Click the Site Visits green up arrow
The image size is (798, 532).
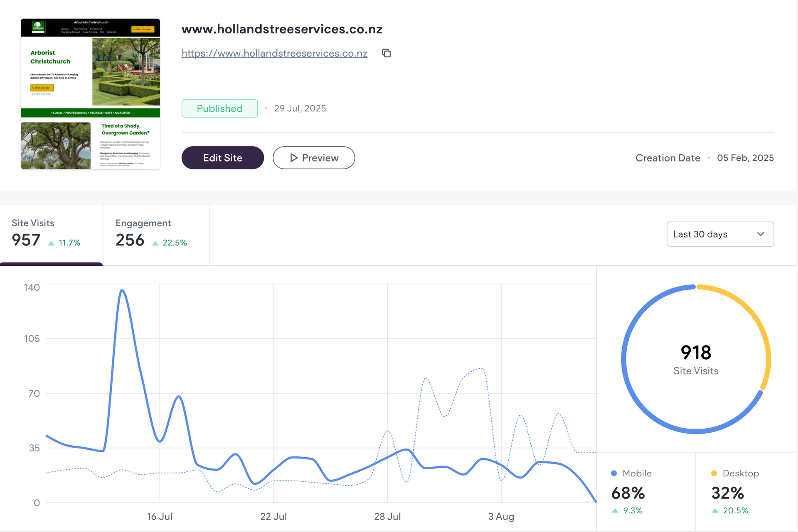coord(51,243)
